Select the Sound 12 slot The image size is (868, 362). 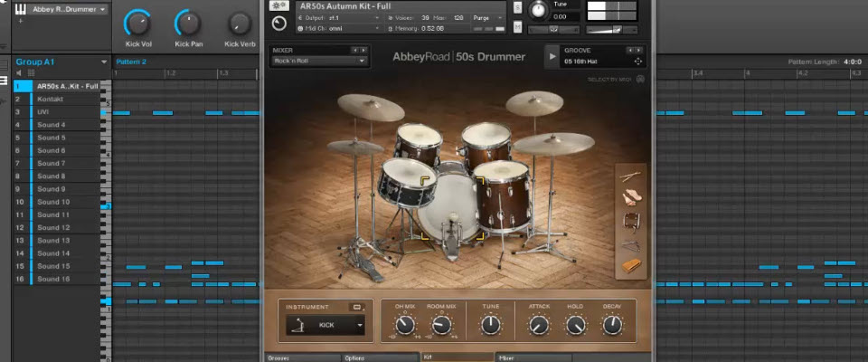point(56,227)
